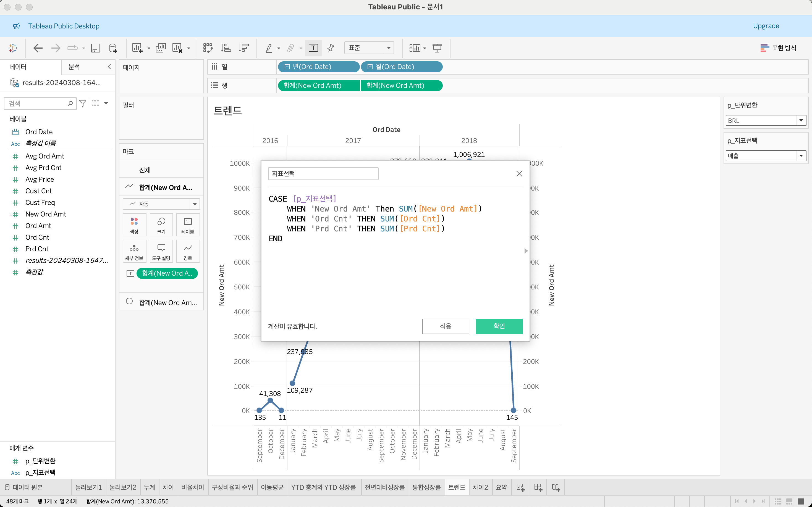
Task: Click the presentation mode icon
Action: [437, 48]
